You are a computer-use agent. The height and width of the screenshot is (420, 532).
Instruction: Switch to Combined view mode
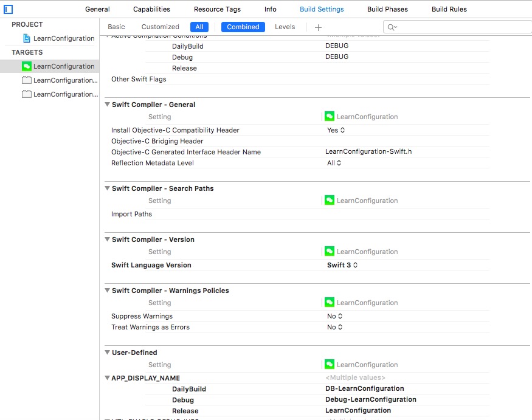click(243, 27)
